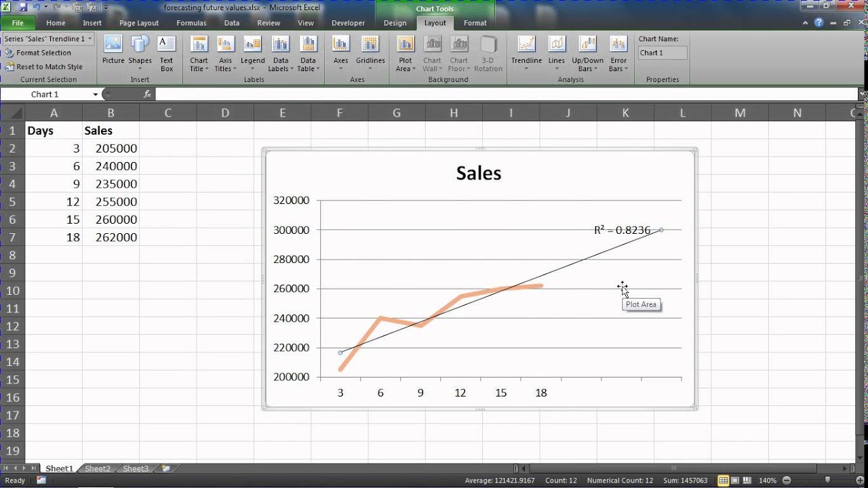Screen dimensions: 868x488
Task: Select the Days header cell A1
Action: (54, 131)
